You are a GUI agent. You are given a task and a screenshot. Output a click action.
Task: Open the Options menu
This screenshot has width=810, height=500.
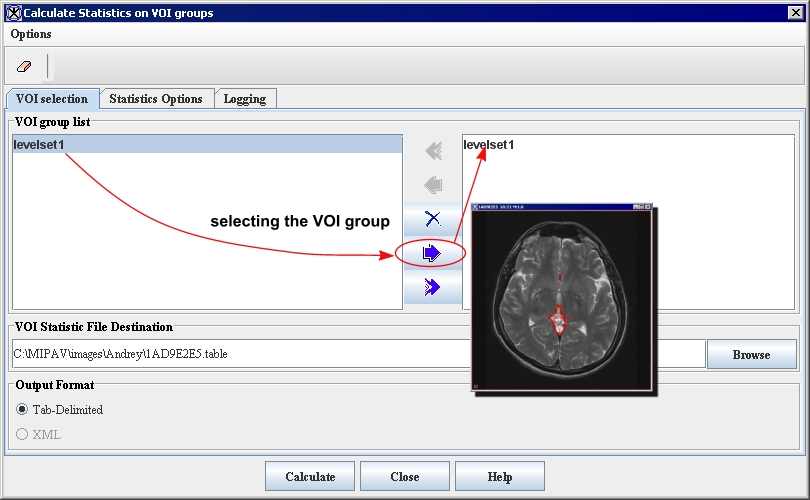[x=31, y=34]
